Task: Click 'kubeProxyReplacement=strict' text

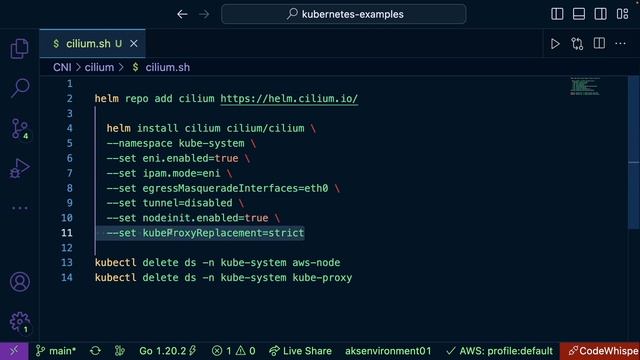Action: [223, 233]
